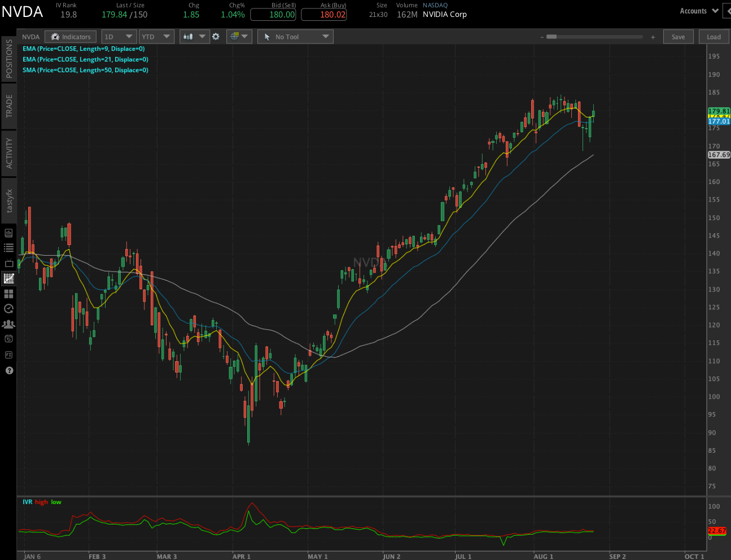This screenshot has width=731, height=560.
Task: Click the Load chart button
Action: pyautogui.click(x=714, y=36)
